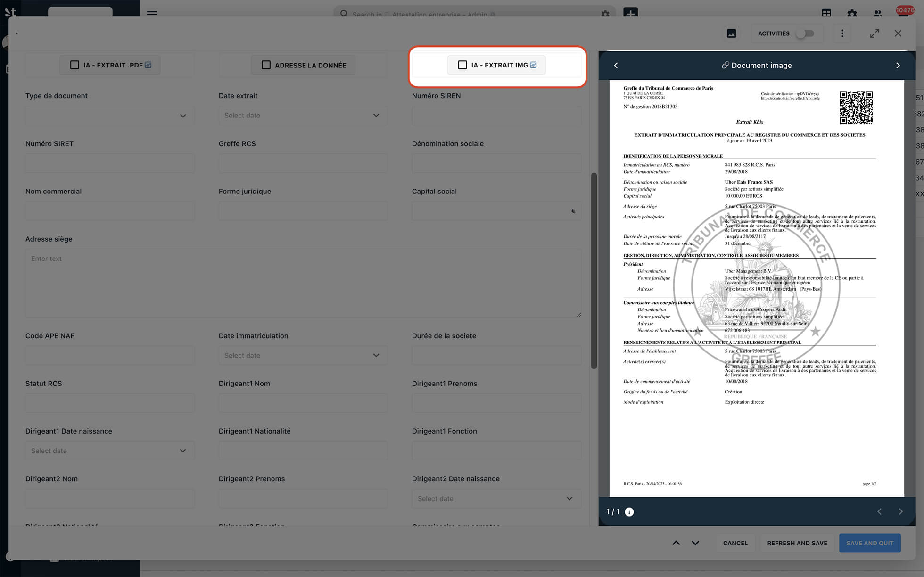This screenshot has width=924, height=577.
Task: Open the three-dot more options menu
Action: pos(842,33)
